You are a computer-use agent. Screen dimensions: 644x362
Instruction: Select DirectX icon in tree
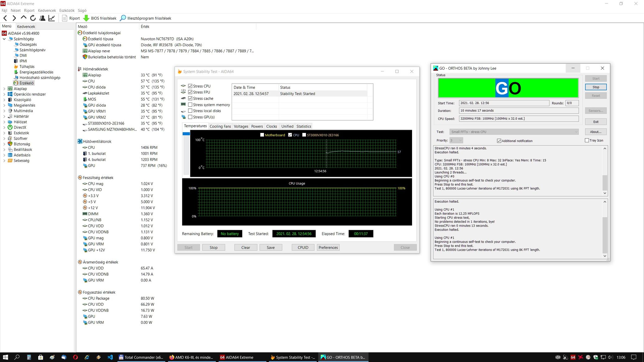tap(10, 127)
